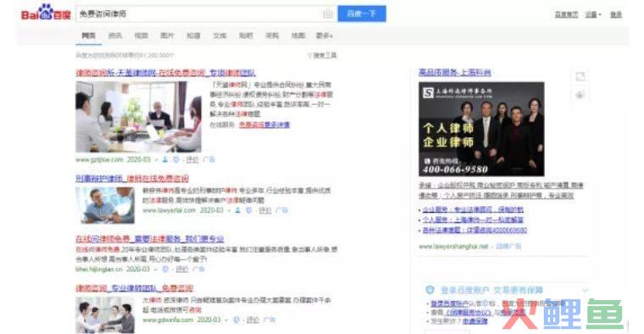The image size is (644, 334).
Task: Click the 申请保障 link
Action: pos(475,321)
